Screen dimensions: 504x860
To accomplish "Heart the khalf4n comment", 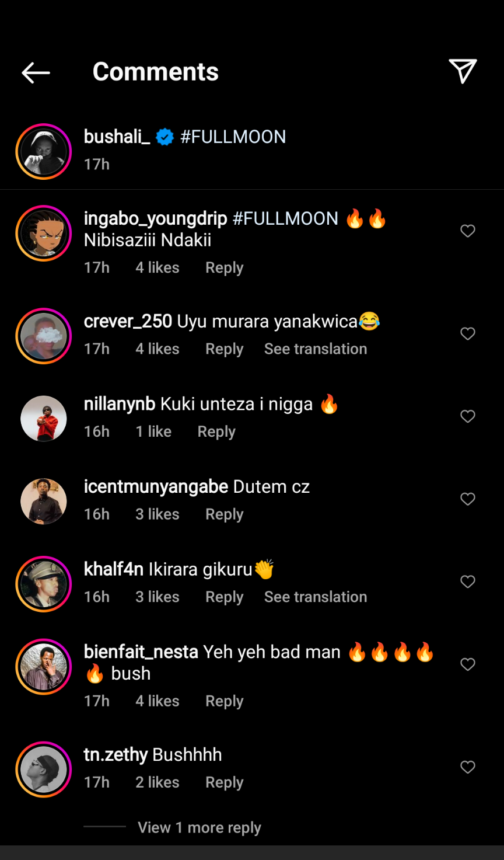I will point(468,582).
